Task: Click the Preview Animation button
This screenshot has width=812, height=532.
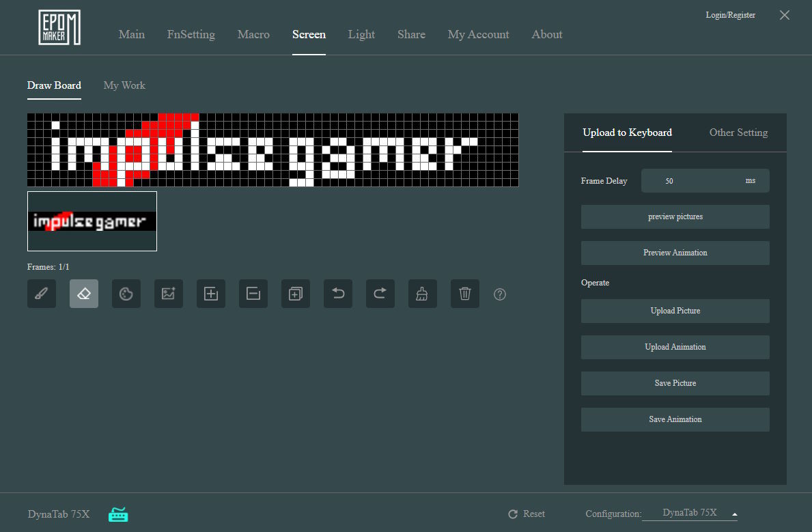Action: point(675,253)
